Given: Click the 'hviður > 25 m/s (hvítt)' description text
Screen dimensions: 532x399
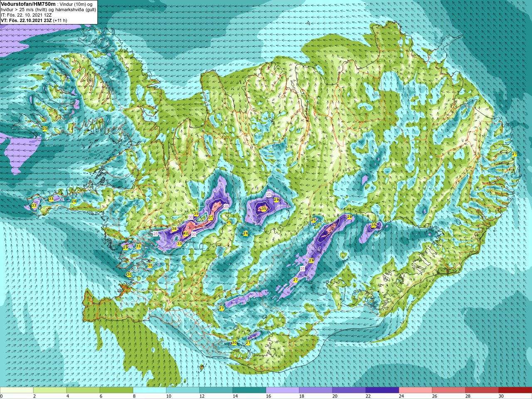Looking at the screenshot, I should pyautogui.click(x=25, y=10).
